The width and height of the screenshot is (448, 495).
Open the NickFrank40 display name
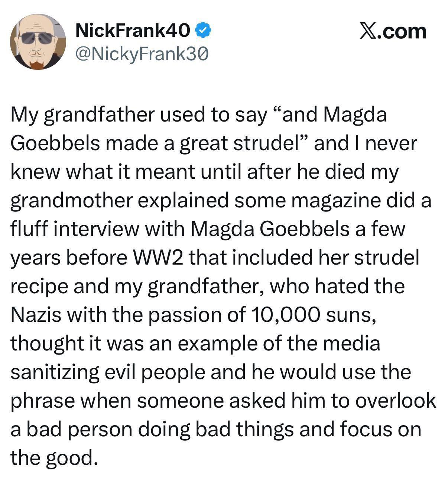pyautogui.click(x=133, y=30)
